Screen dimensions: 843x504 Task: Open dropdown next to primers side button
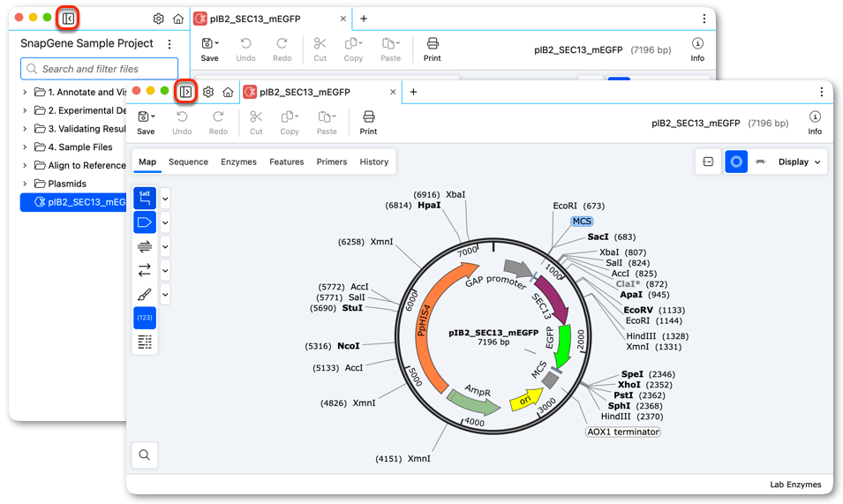165,246
